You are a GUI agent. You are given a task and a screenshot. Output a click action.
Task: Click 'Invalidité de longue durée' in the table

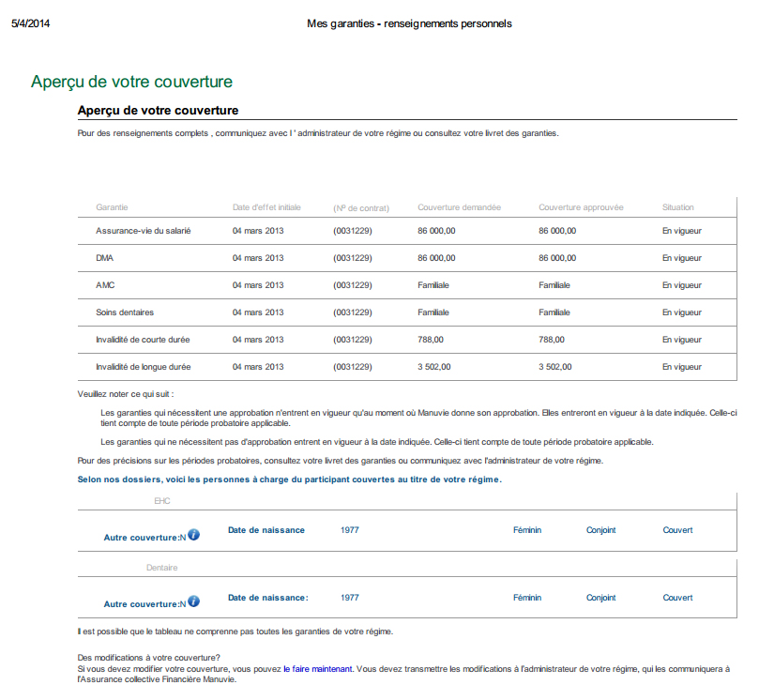(x=144, y=367)
